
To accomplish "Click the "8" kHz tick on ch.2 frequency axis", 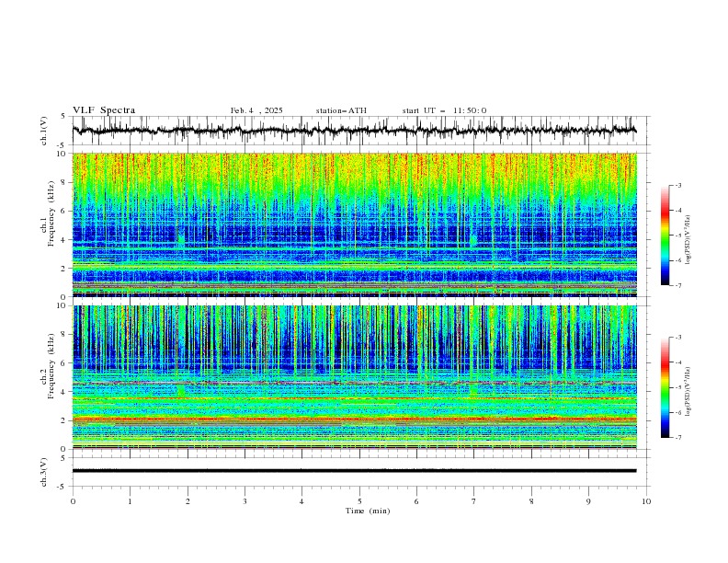I will tap(63, 335).
